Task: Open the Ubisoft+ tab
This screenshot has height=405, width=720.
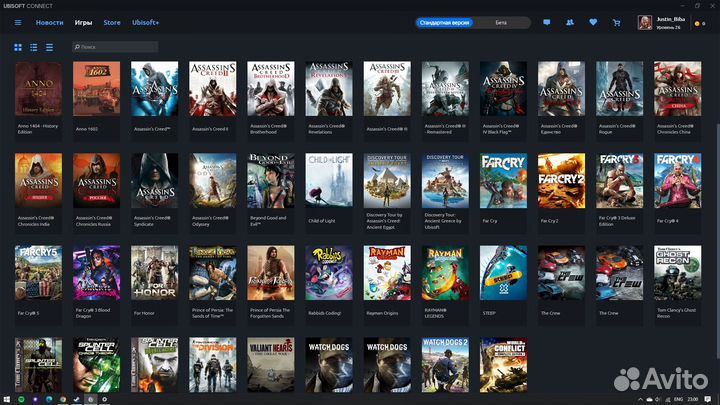Action: tap(145, 22)
